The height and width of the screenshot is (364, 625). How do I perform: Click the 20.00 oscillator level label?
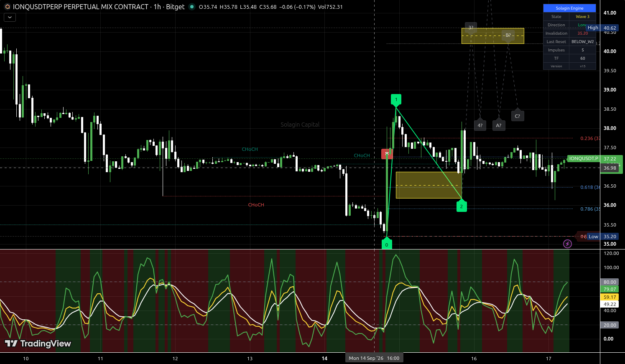click(610, 325)
